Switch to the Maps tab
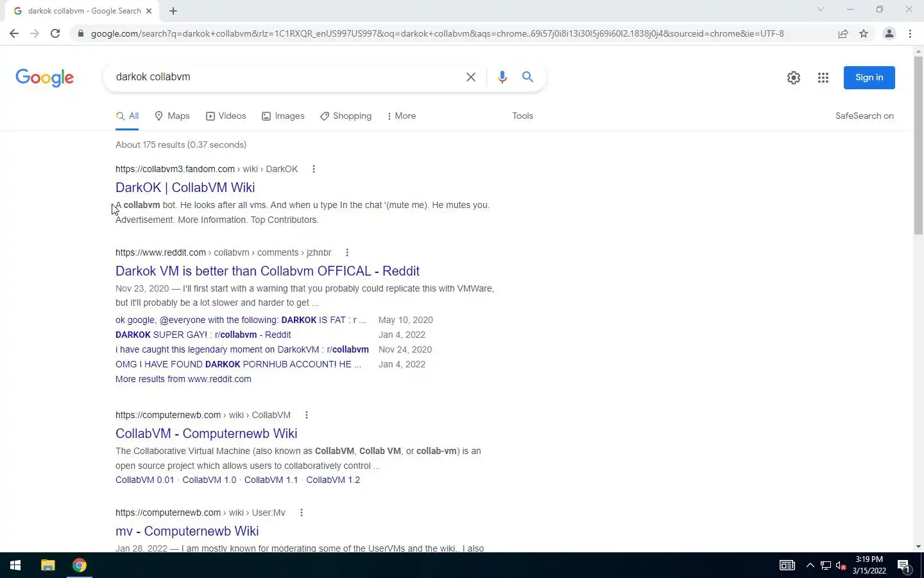Viewport: 924px width, 578px height. coord(172,116)
